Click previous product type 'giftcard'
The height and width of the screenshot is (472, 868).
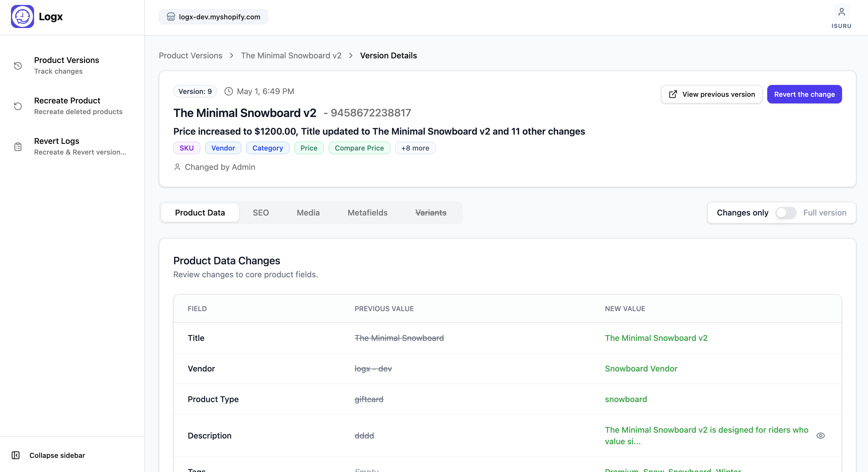click(x=369, y=399)
